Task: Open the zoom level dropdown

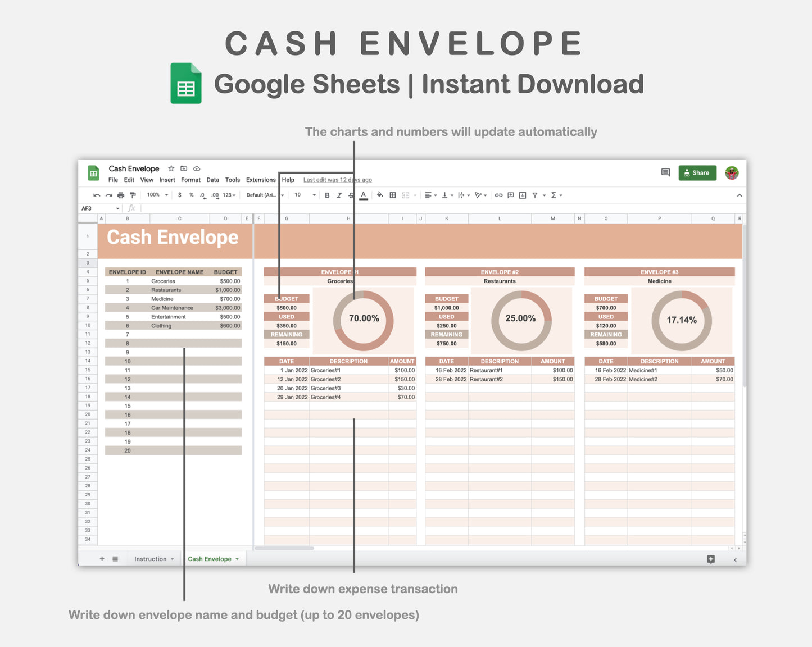Action: 156,195
